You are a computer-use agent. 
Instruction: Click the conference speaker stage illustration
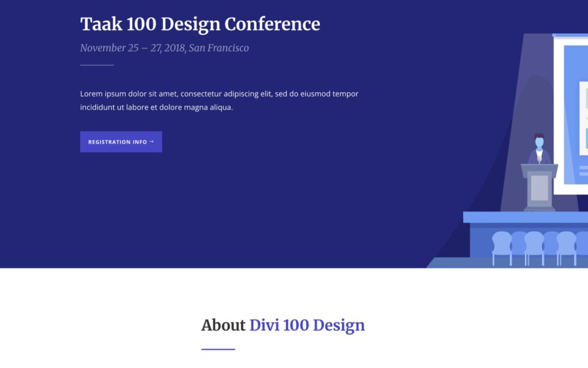(x=507, y=150)
